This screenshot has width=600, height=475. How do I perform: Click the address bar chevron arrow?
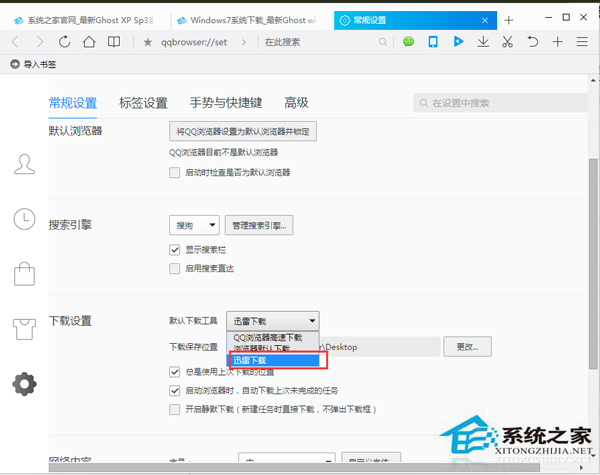[x=244, y=42]
